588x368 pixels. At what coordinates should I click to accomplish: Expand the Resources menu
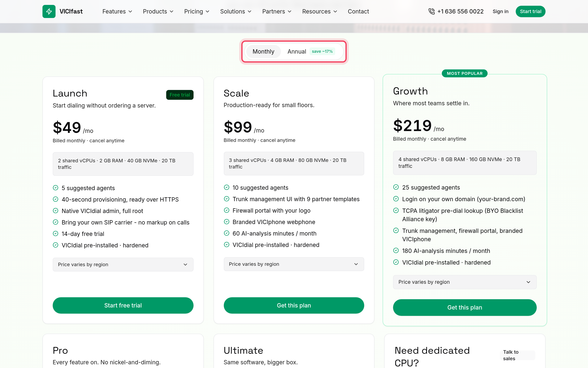pos(320,11)
